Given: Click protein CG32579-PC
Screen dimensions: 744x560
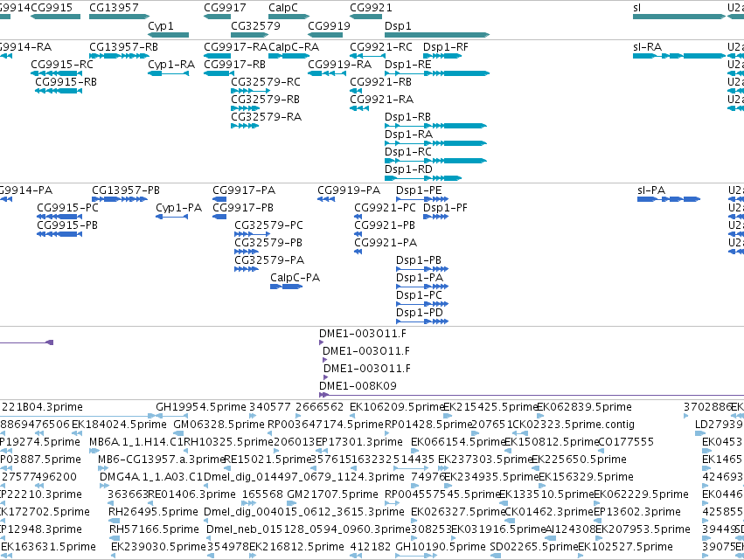Looking at the screenshot, I should click(252, 234).
